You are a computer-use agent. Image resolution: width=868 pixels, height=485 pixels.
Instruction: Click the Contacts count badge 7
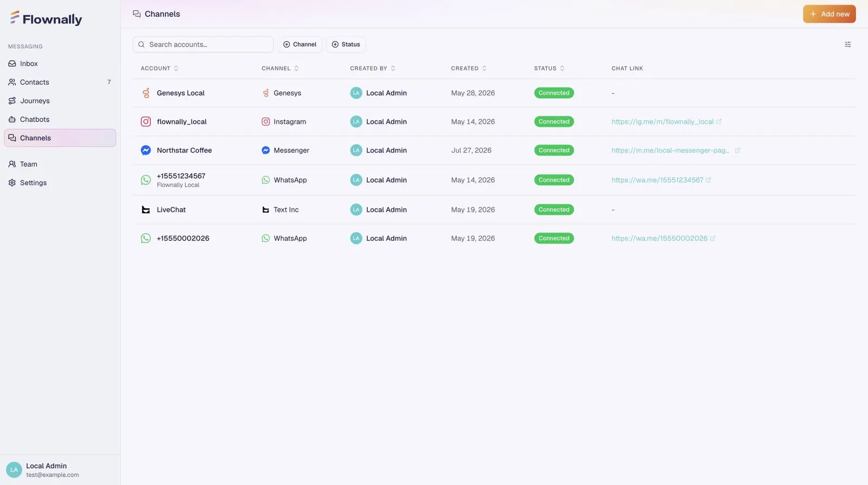pyautogui.click(x=109, y=82)
